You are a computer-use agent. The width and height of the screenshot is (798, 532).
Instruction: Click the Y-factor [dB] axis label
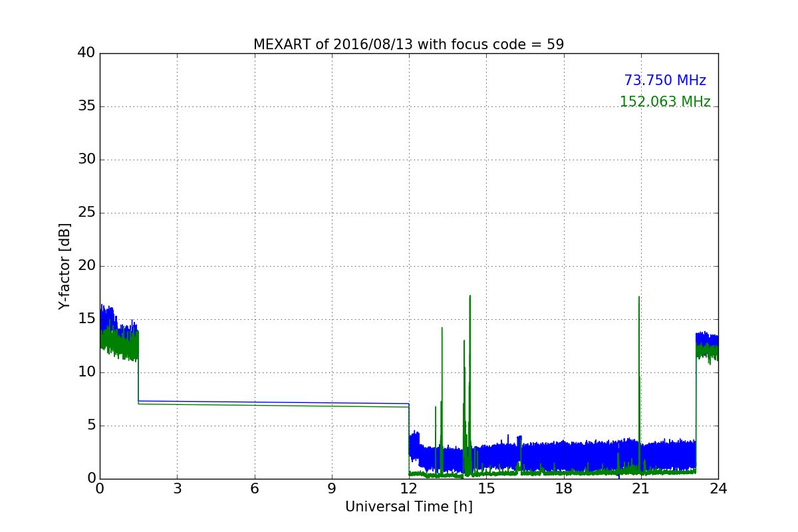pos(65,266)
